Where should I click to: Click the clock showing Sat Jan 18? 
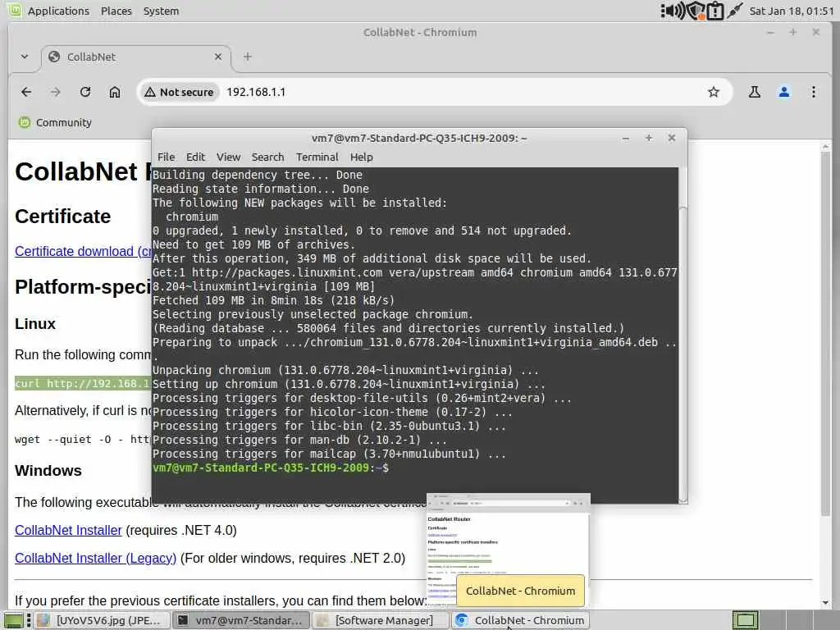(x=792, y=11)
